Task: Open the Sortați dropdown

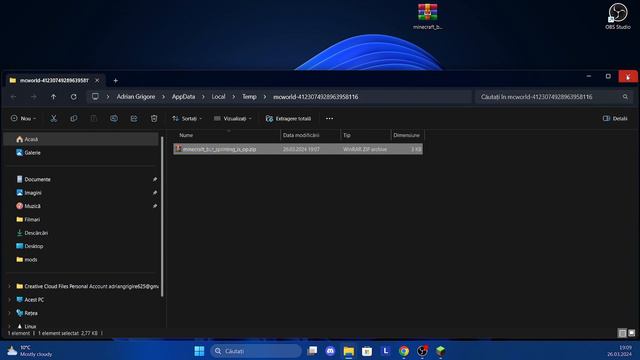Action: coord(187,118)
